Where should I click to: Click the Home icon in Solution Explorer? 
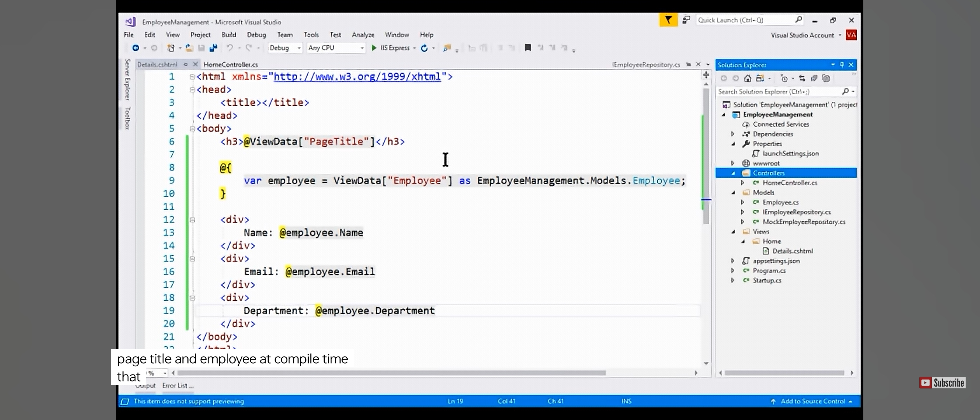pyautogui.click(x=747, y=79)
